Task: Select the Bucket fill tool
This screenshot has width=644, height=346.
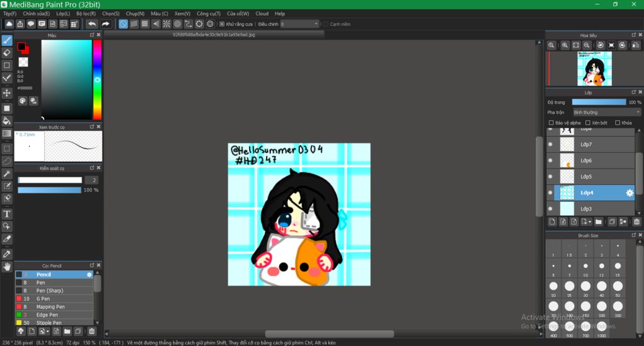Action: [7, 121]
